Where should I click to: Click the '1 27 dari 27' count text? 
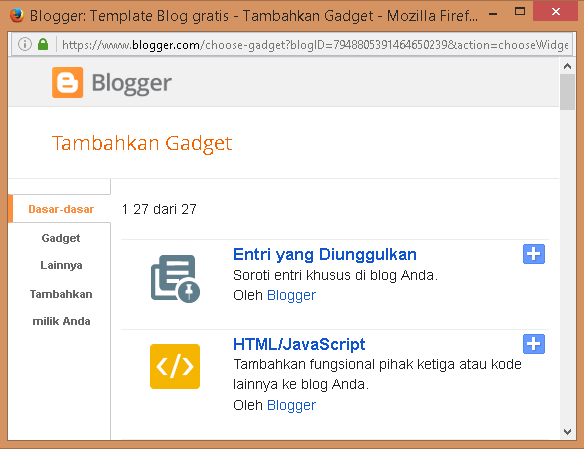(x=159, y=209)
